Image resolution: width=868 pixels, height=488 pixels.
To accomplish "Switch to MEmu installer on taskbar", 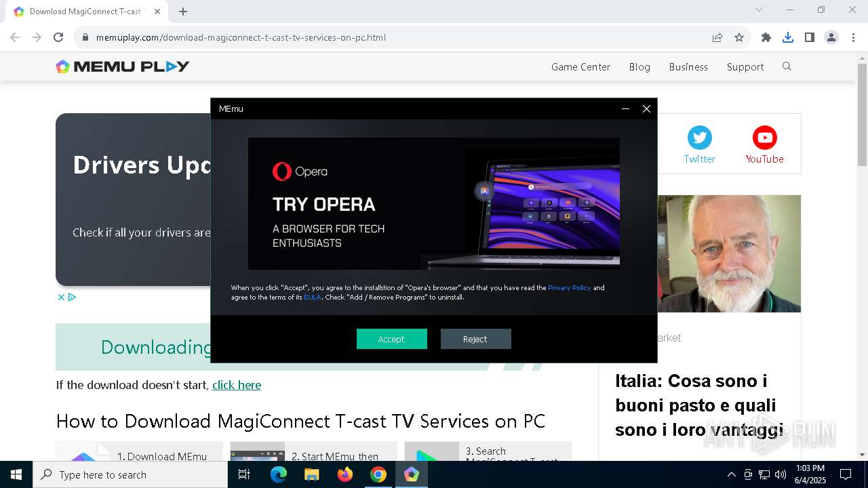I will pos(412,474).
